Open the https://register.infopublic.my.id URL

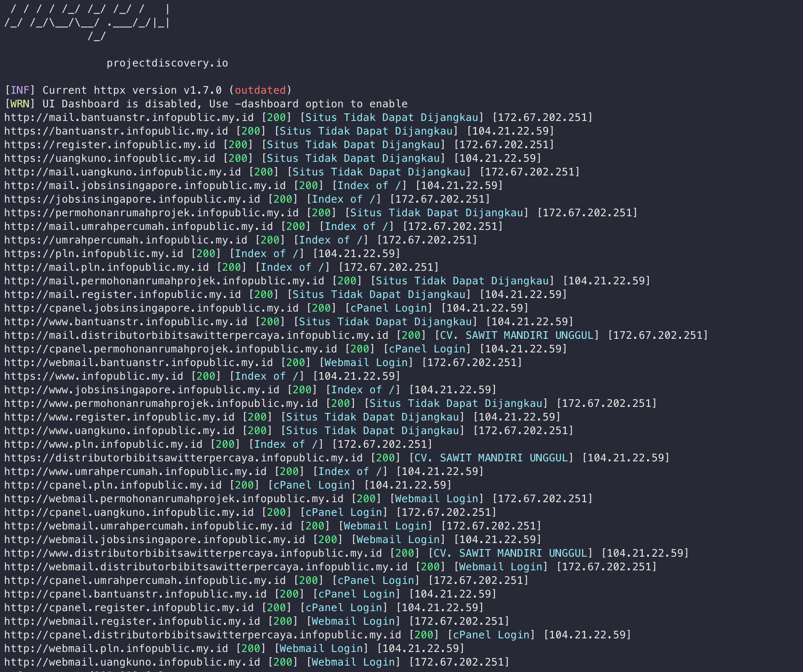click(x=110, y=145)
